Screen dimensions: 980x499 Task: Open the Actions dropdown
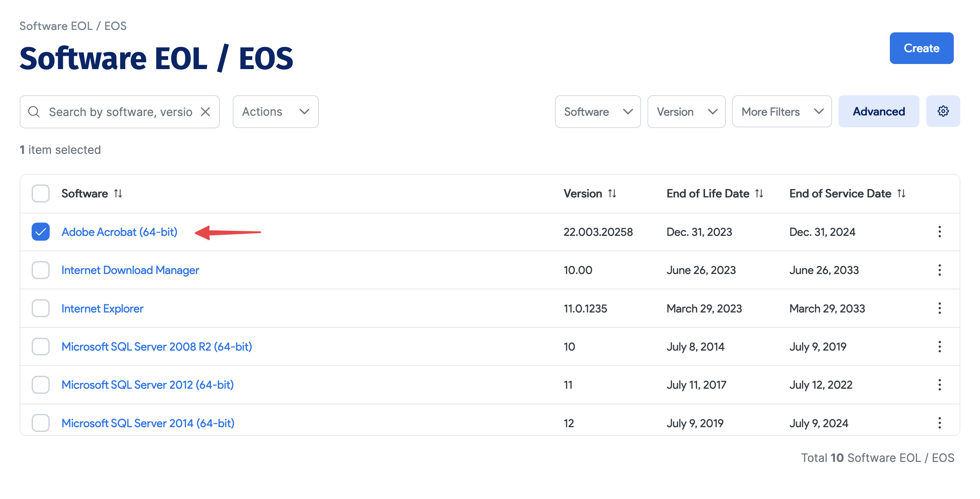point(275,112)
